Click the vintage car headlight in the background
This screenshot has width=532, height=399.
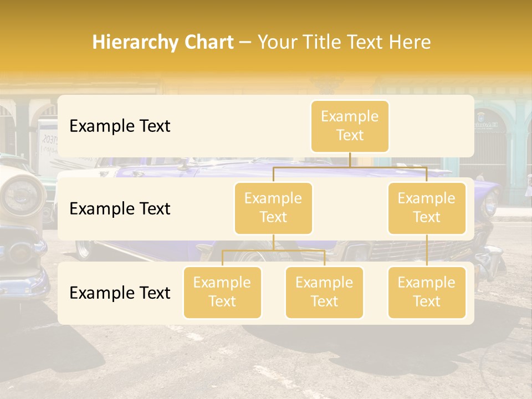click(22, 195)
